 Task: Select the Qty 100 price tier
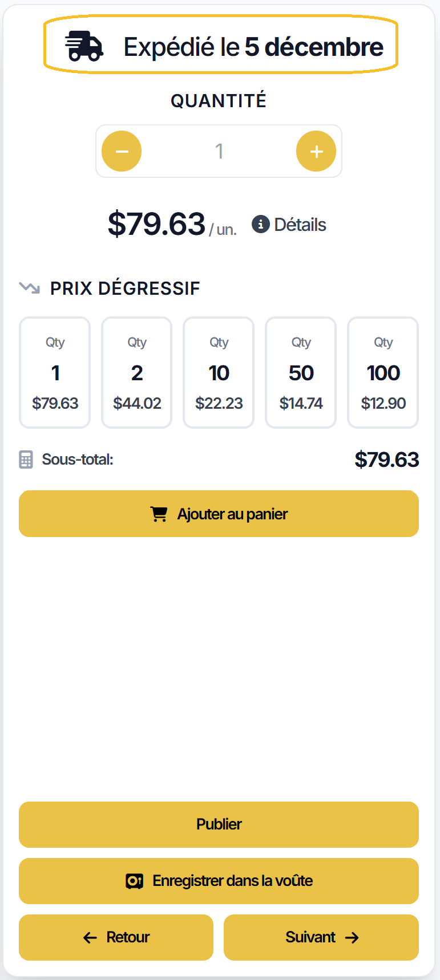coord(382,372)
